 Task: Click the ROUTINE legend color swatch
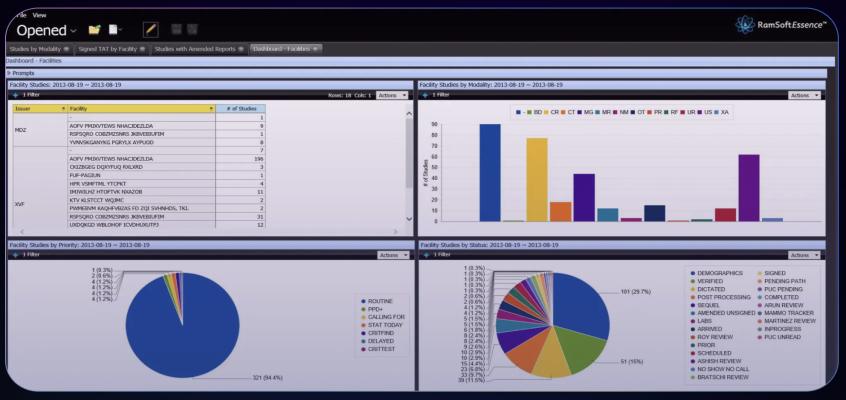[361, 301]
